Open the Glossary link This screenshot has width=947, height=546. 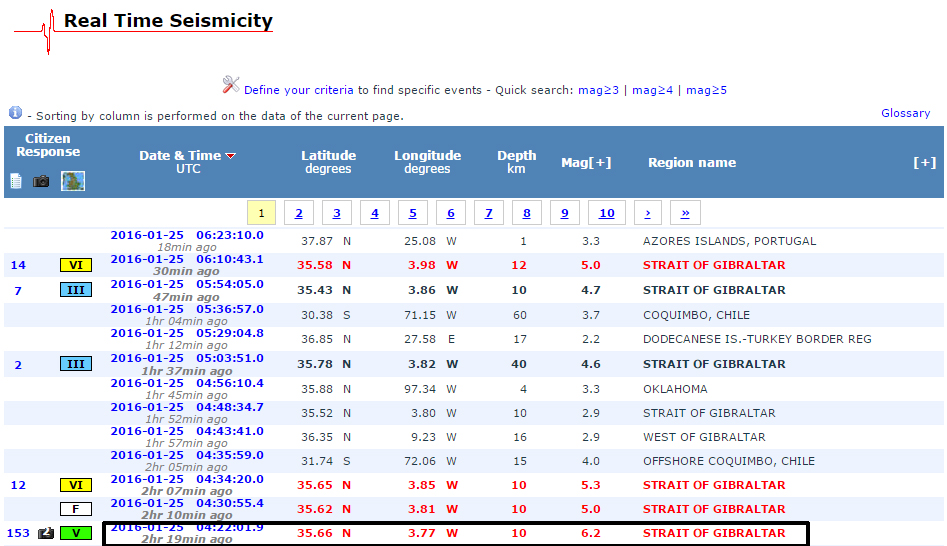click(905, 113)
